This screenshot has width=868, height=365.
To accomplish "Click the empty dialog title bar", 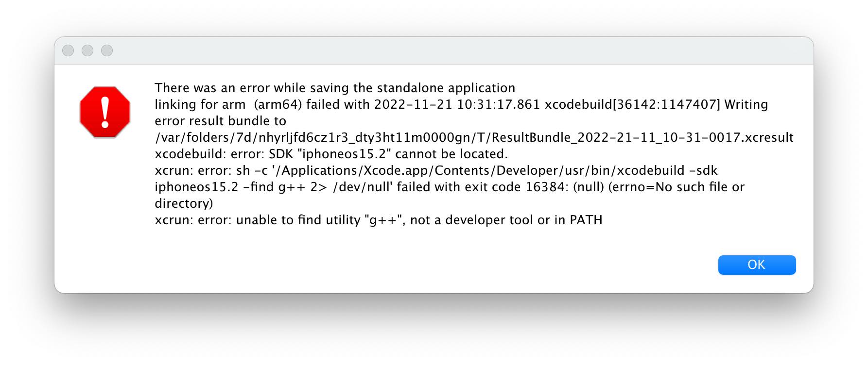I will [x=434, y=50].
